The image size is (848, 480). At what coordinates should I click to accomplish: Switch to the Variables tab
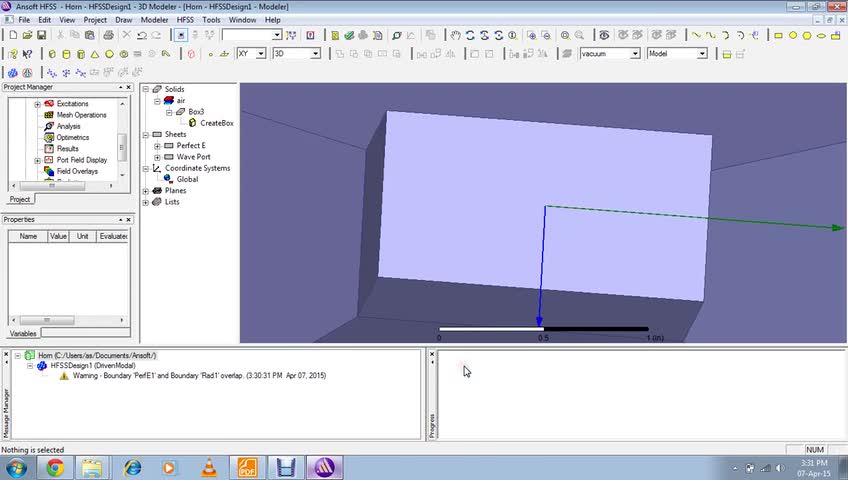[23, 334]
